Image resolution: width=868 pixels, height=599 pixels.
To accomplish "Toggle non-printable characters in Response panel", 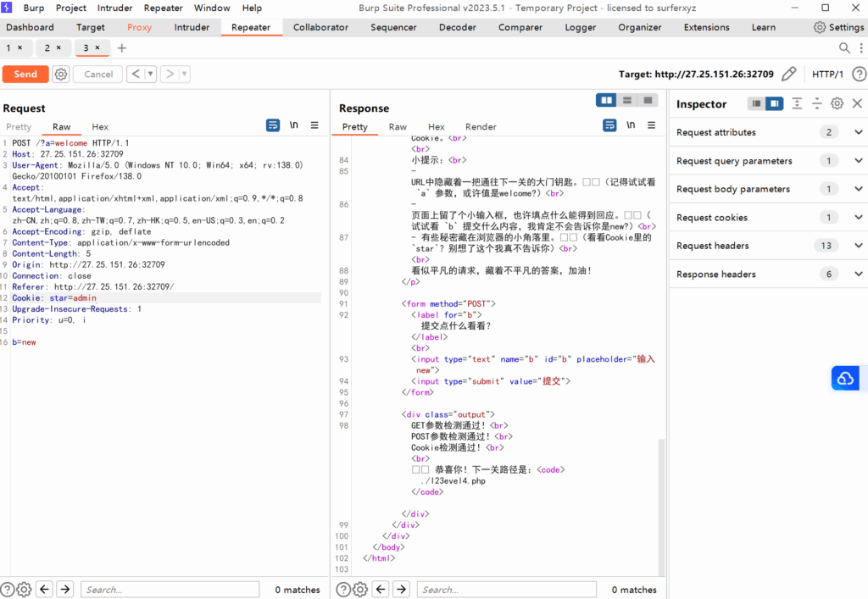I will tap(631, 125).
